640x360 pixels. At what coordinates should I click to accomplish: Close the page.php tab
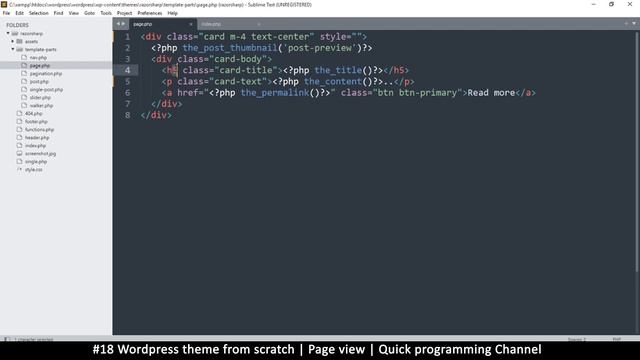(x=191, y=24)
